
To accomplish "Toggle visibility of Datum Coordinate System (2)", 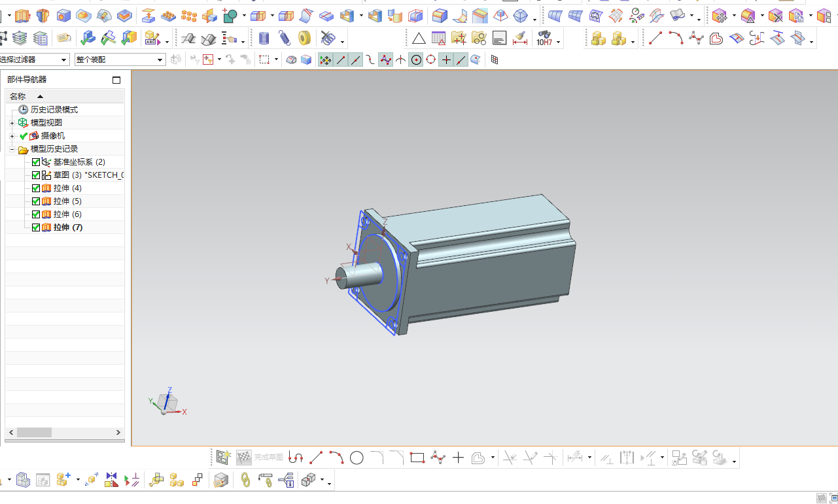I will pyautogui.click(x=36, y=162).
